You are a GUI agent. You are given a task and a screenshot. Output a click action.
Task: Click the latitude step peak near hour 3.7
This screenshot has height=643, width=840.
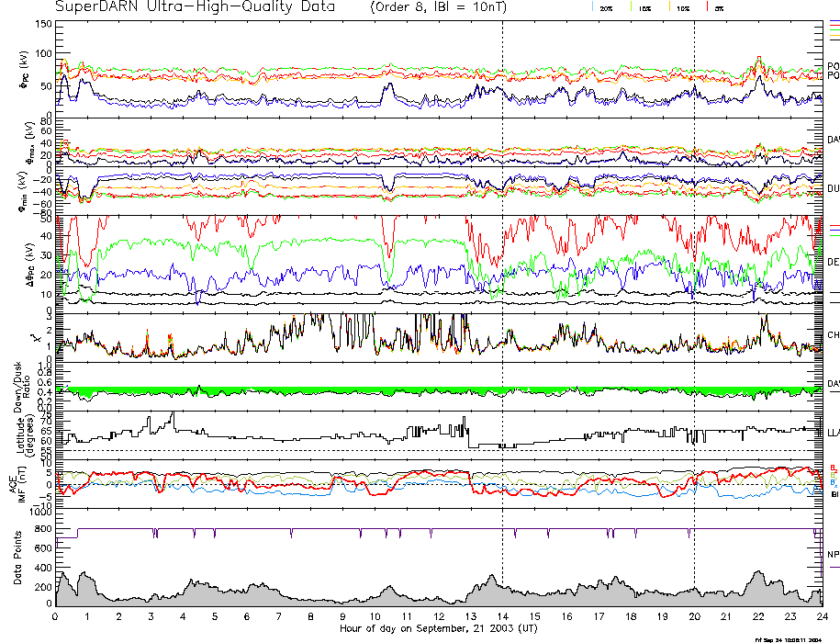click(173, 413)
